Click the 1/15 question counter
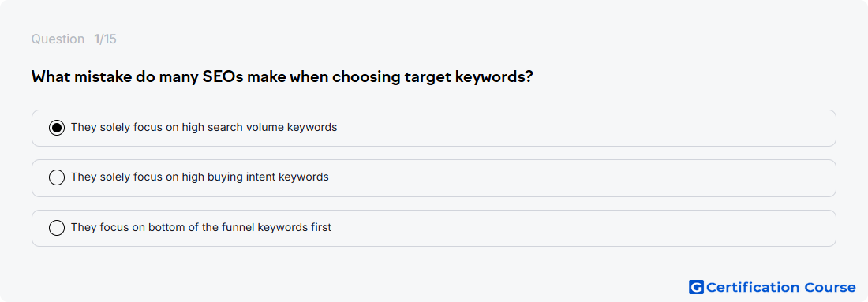 tap(105, 39)
